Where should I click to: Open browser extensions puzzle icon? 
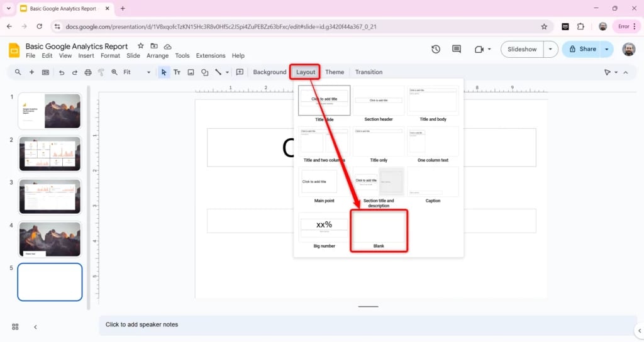(x=580, y=26)
